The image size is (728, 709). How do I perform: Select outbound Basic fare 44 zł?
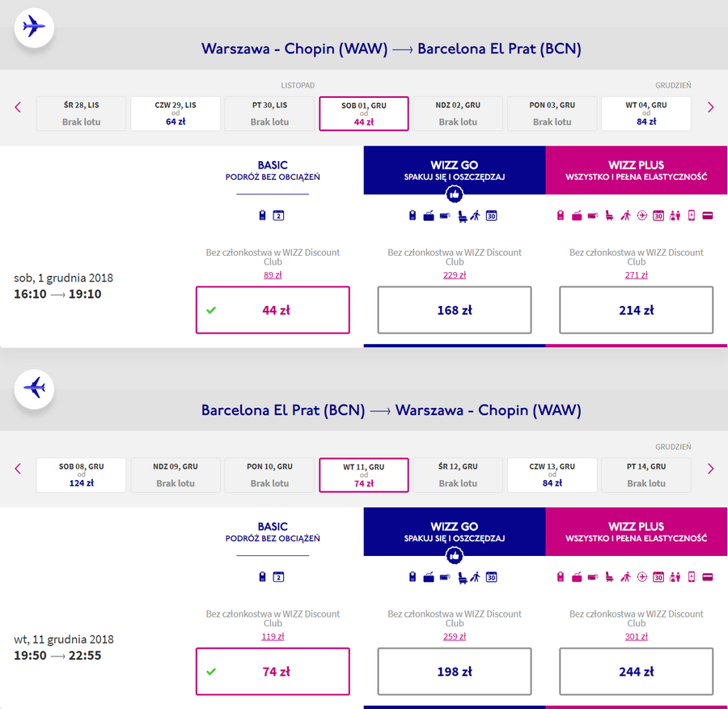click(273, 310)
